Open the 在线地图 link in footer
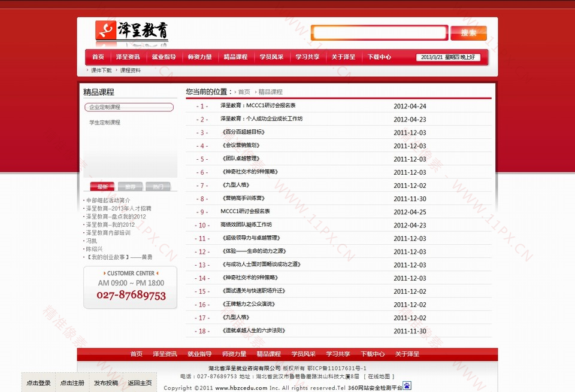The height and width of the screenshot is (392, 575). click(x=379, y=376)
